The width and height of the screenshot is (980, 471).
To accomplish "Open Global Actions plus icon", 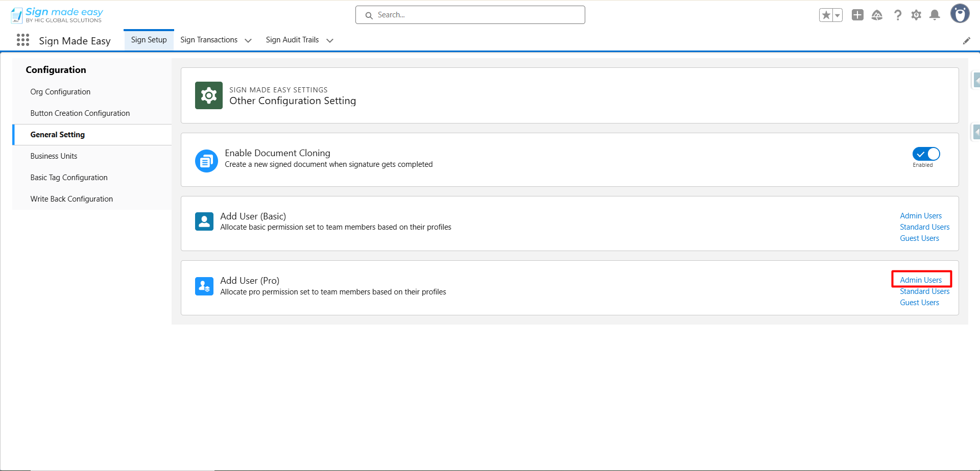I will [857, 15].
